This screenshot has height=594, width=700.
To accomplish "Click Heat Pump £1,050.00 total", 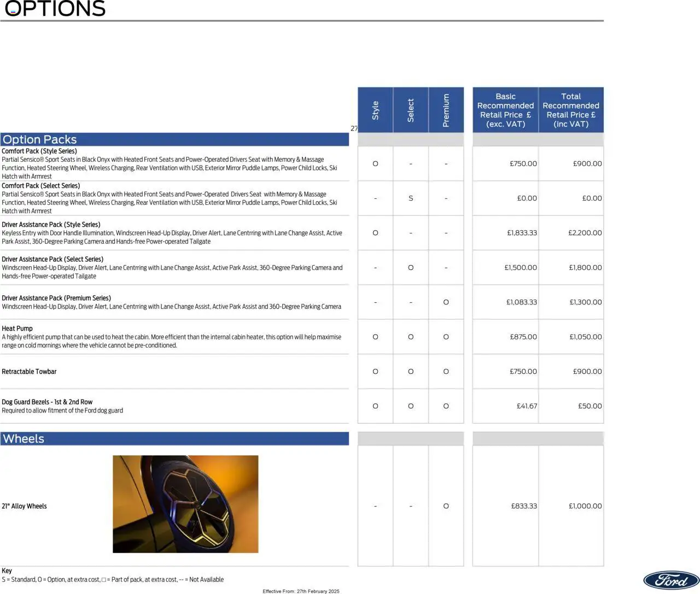I will click(x=586, y=337).
